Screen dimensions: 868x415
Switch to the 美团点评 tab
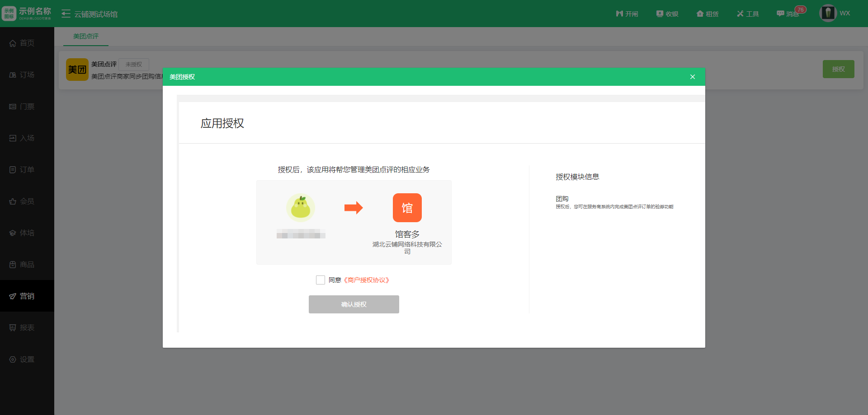point(86,36)
